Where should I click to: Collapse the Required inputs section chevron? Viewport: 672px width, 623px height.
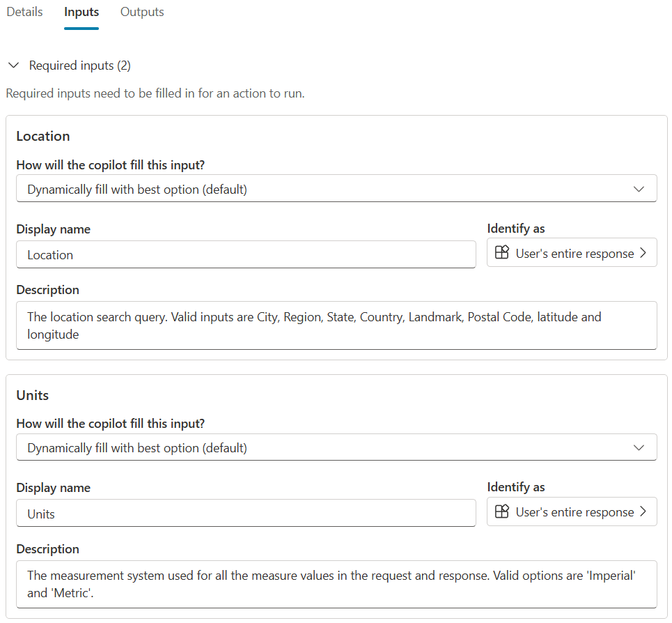[13, 66]
